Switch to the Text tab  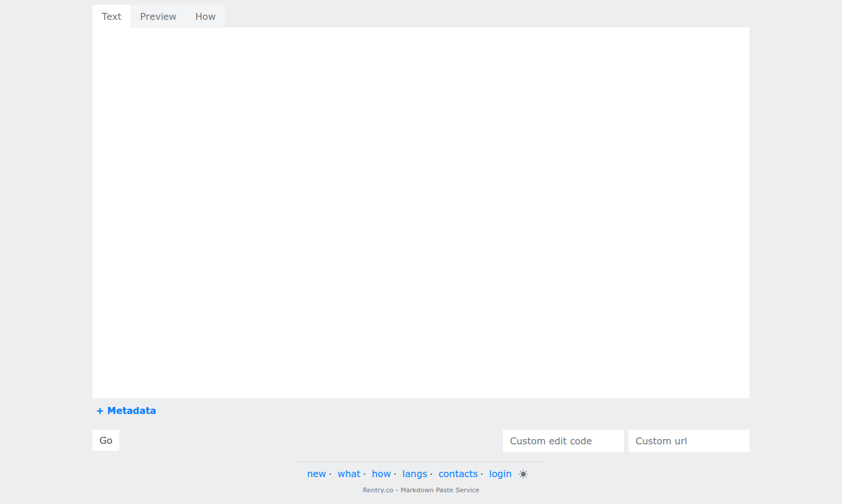point(111,16)
